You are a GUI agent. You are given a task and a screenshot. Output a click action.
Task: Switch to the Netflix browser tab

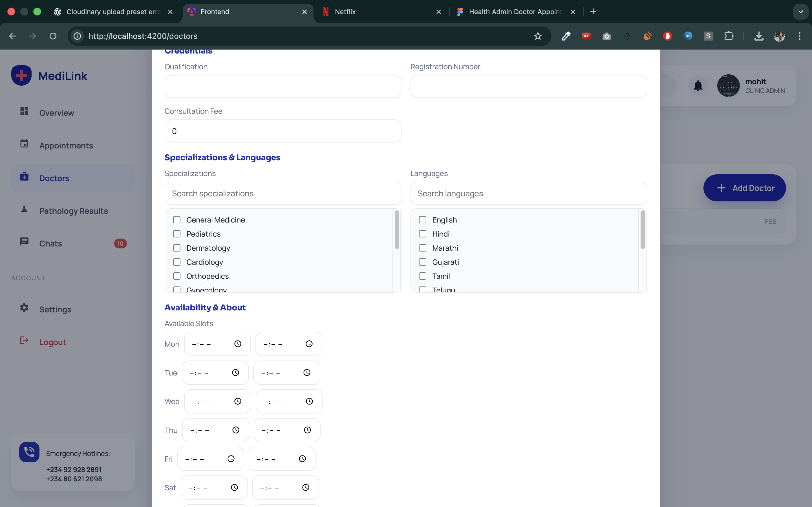[x=379, y=12]
